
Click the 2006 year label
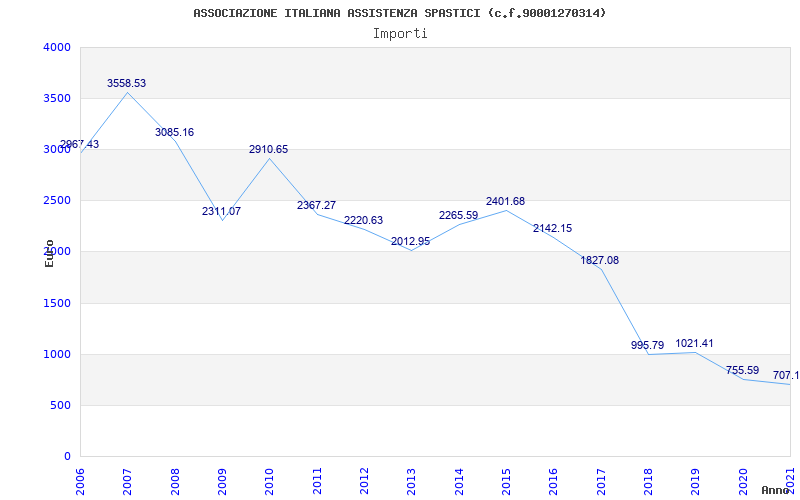(80, 481)
